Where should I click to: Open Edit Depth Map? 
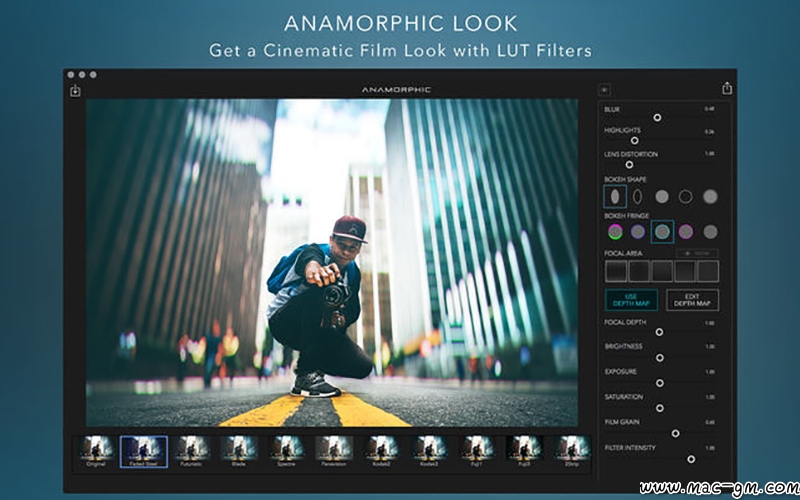tap(692, 300)
